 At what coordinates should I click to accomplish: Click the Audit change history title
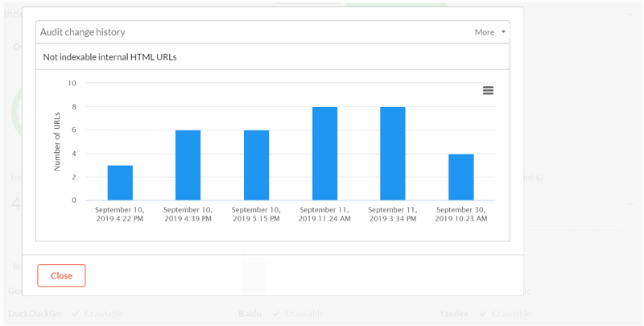coord(83,32)
